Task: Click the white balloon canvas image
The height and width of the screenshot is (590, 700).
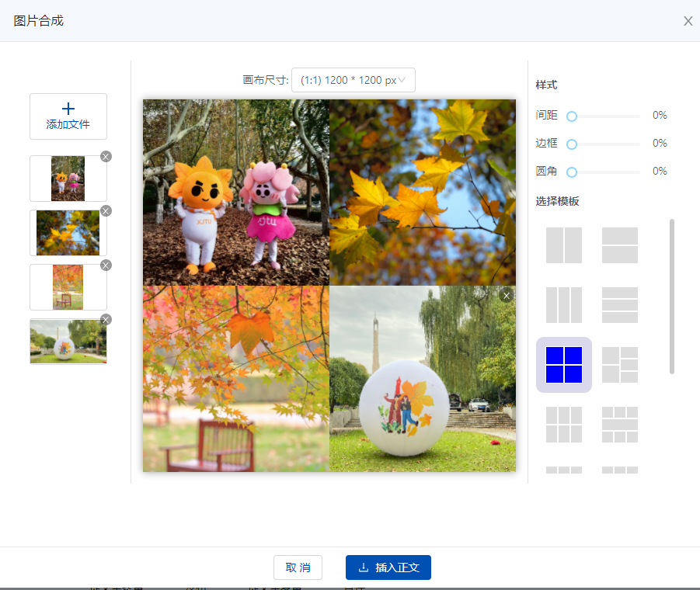Action: (423, 379)
